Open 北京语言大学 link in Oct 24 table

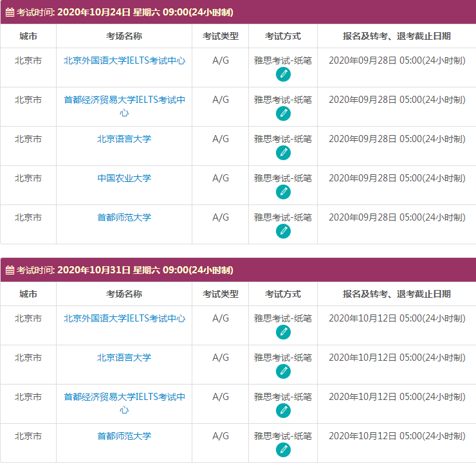(x=124, y=139)
